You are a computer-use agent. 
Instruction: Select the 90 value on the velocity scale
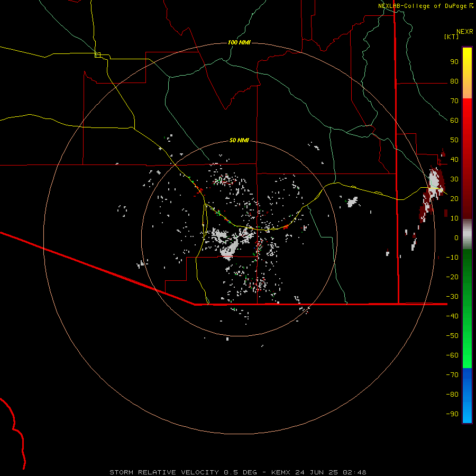coord(454,62)
